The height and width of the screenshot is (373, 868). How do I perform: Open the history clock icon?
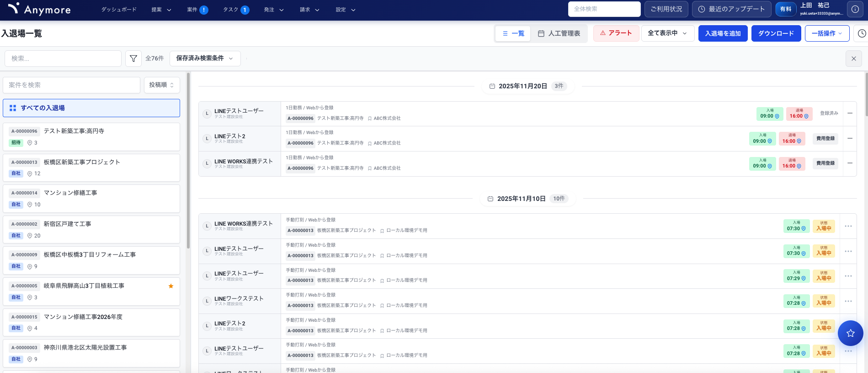click(862, 33)
